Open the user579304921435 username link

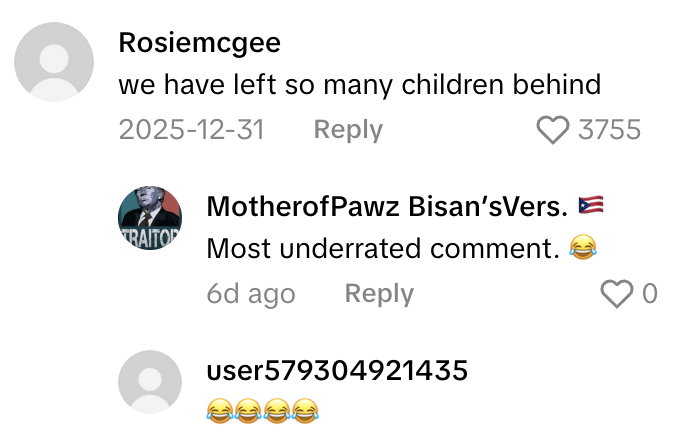337,371
